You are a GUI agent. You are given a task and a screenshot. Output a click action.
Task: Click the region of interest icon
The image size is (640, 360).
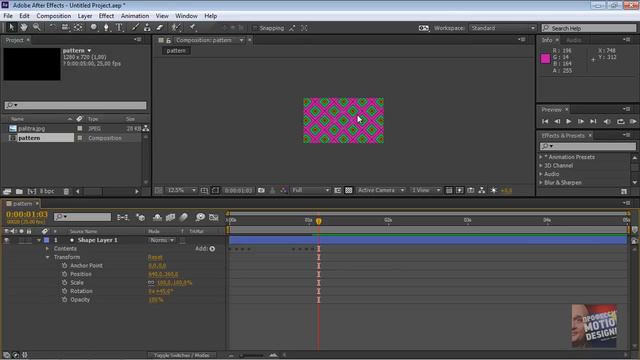[338, 190]
